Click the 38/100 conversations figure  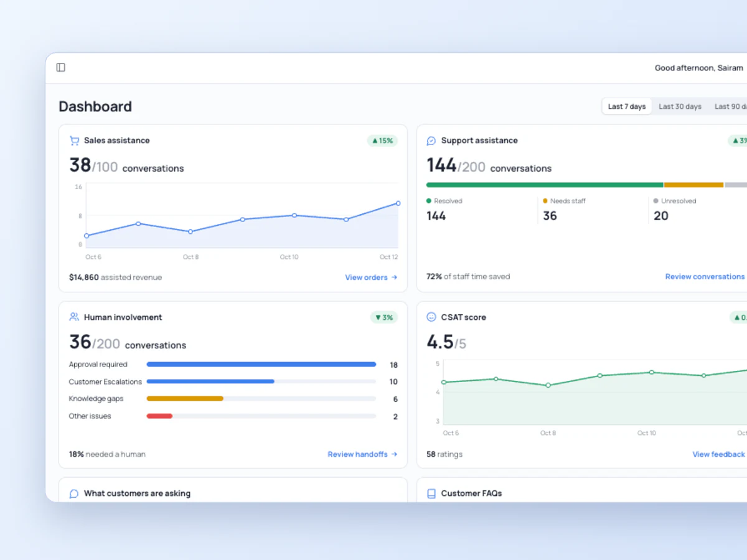126,166
